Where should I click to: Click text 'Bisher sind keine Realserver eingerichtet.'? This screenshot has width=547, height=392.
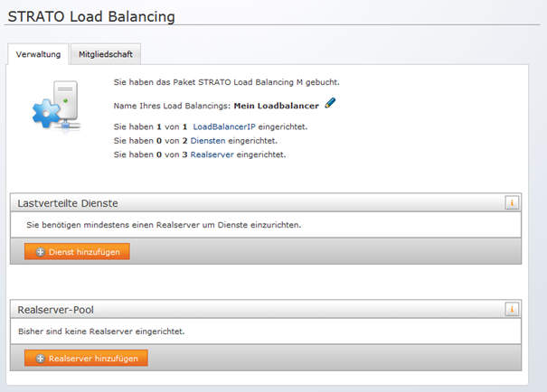(x=101, y=331)
